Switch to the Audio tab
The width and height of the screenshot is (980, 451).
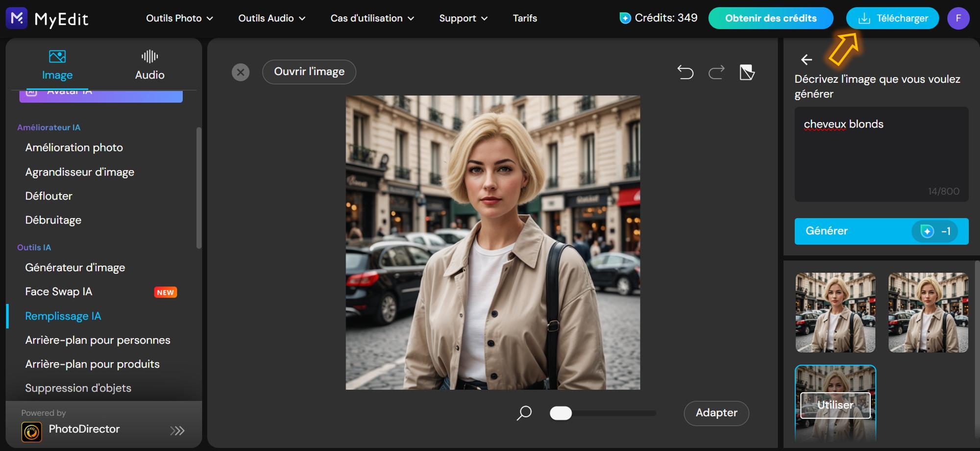[149, 65]
